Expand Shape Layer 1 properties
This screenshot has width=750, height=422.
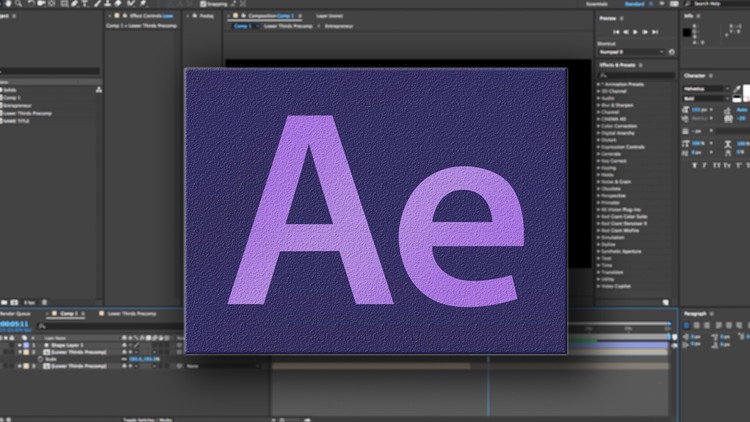(20, 345)
